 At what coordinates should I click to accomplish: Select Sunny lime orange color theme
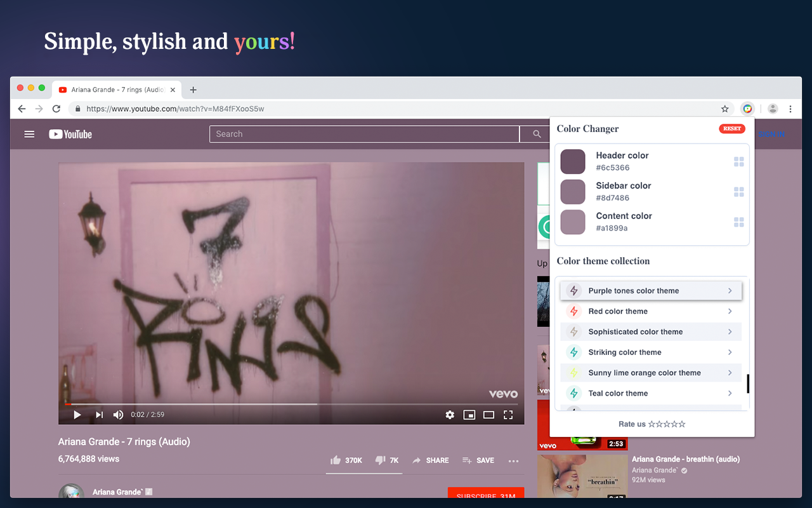point(651,373)
